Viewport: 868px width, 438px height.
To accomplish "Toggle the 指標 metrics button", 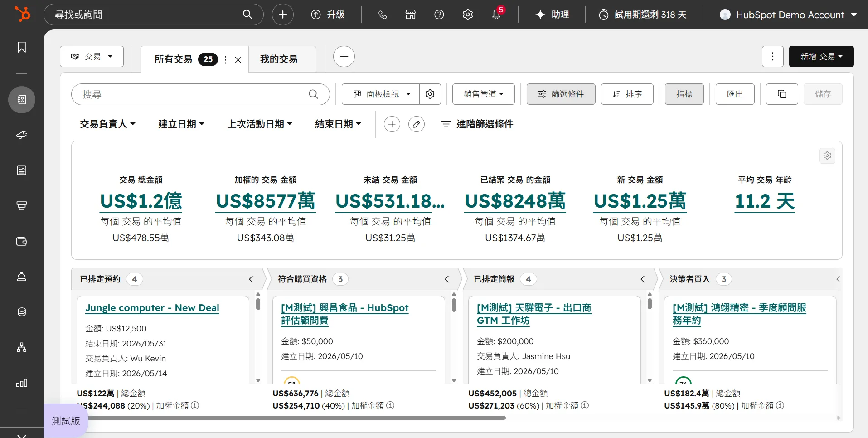I will coord(684,94).
